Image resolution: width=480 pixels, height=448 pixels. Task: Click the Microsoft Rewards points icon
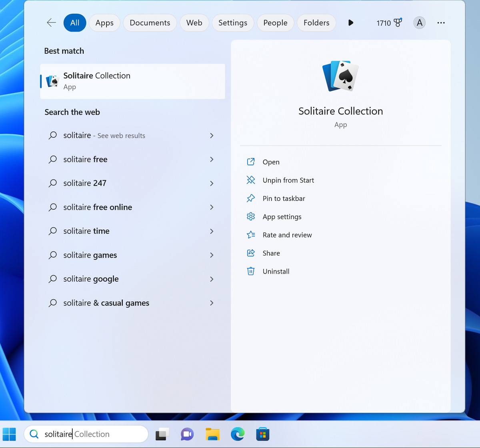398,22
